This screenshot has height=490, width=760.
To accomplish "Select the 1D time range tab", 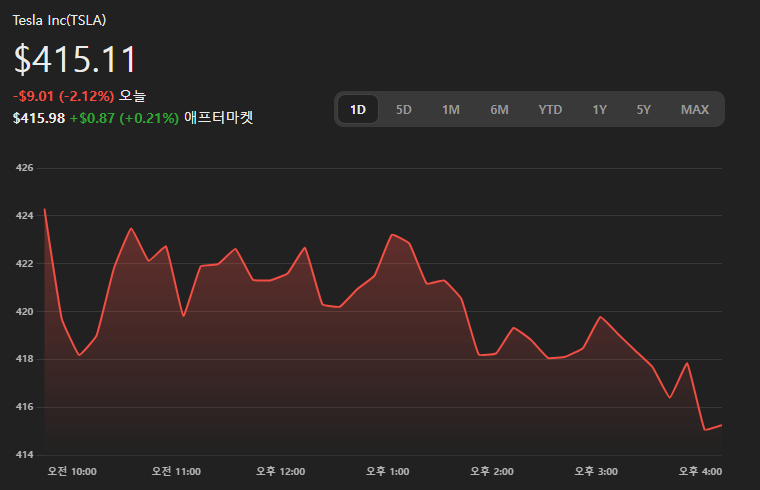I will 358,110.
